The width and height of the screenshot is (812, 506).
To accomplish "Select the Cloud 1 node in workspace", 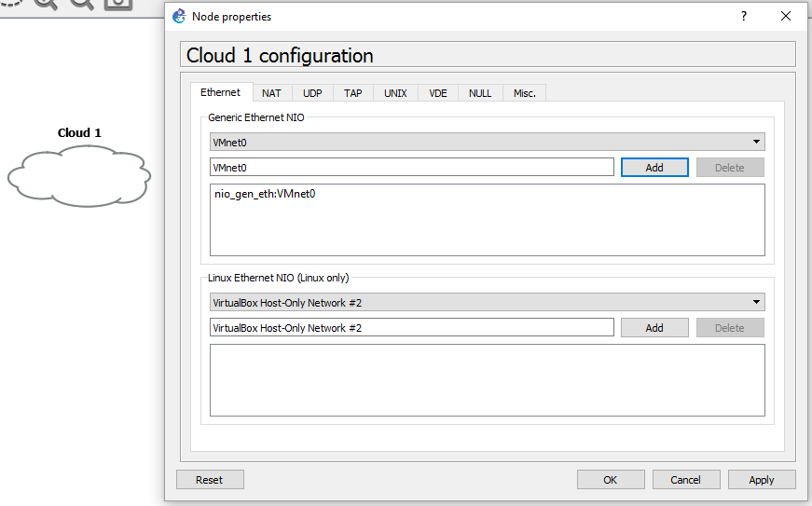I will click(x=79, y=176).
